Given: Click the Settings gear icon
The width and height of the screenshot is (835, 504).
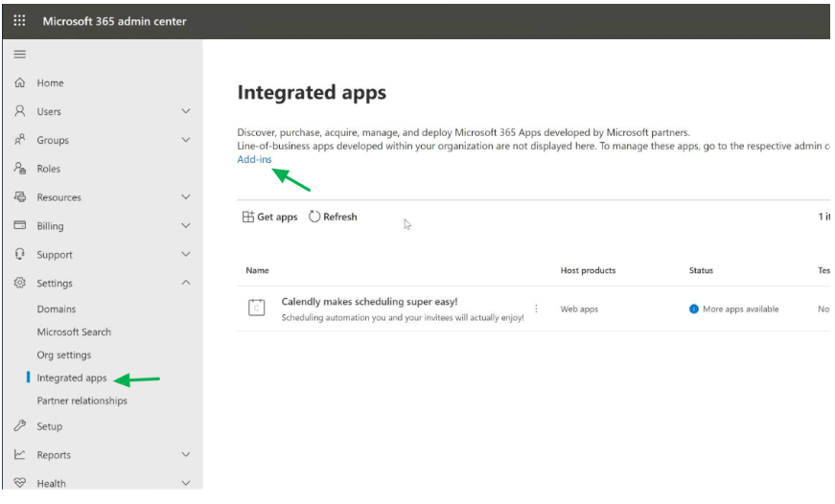Looking at the screenshot, I should pyautogui.click(x=20, y=283).
